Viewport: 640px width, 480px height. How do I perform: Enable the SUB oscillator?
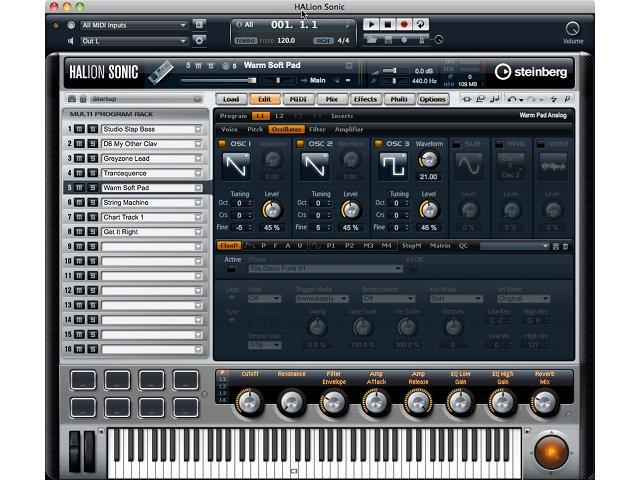click(x=457, y=144)
